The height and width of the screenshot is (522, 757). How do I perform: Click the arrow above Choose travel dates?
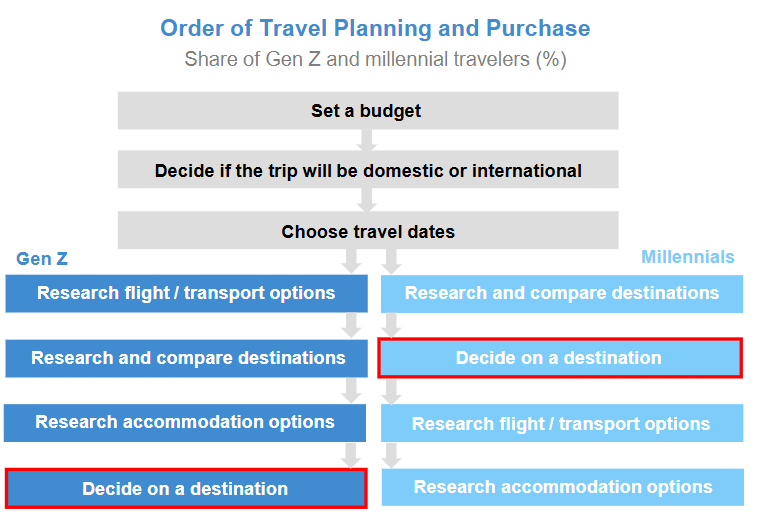click(367, 200)
